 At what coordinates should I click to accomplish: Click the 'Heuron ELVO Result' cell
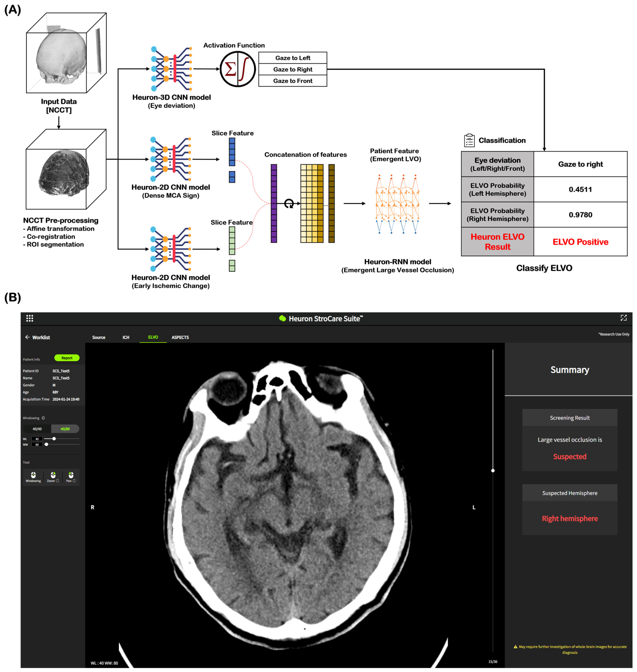coord(497,242)
